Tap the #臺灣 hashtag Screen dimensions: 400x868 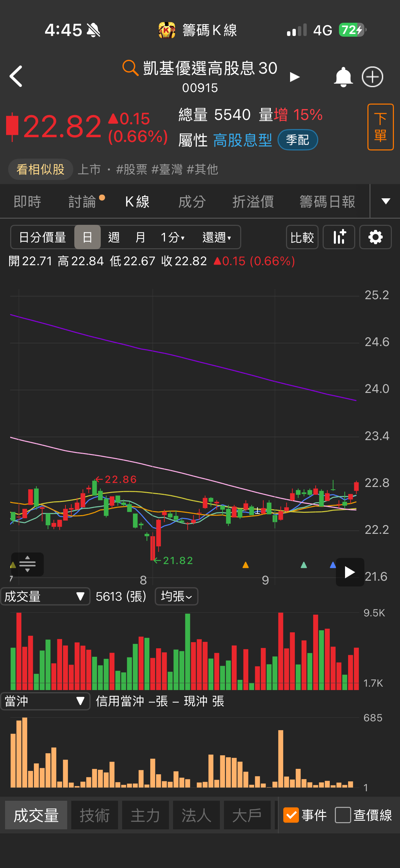pos(167,169)
